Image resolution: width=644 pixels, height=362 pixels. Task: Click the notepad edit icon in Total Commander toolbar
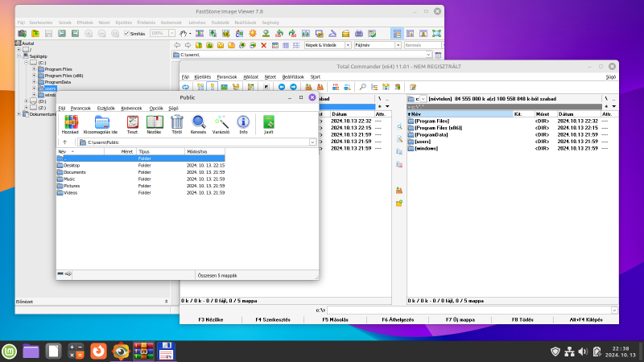(413, 87)
